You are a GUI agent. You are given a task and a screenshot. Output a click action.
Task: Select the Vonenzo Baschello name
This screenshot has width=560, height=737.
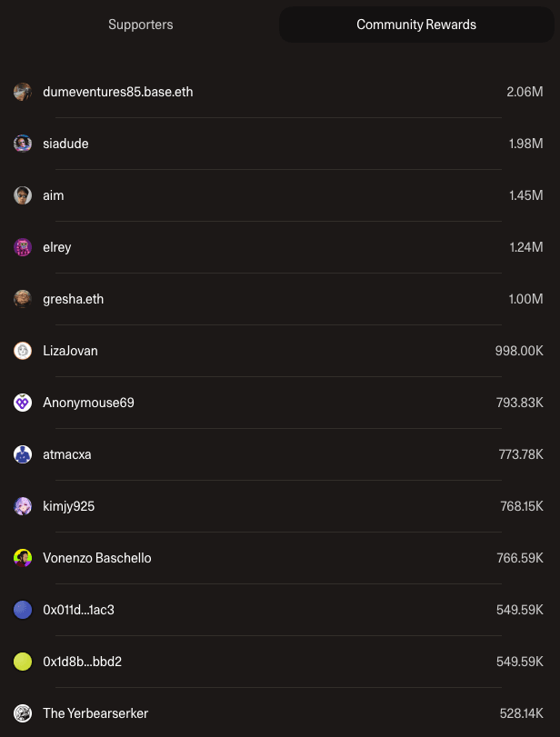point(97,558)
